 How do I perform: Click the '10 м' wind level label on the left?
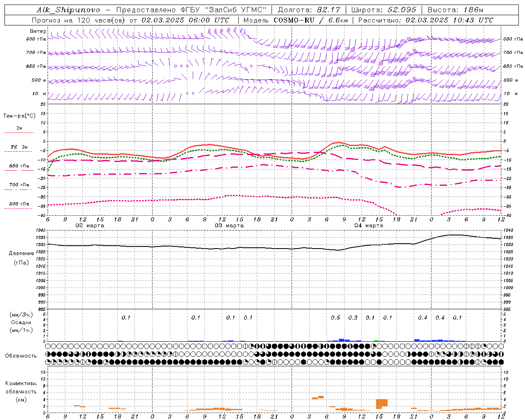39,94
